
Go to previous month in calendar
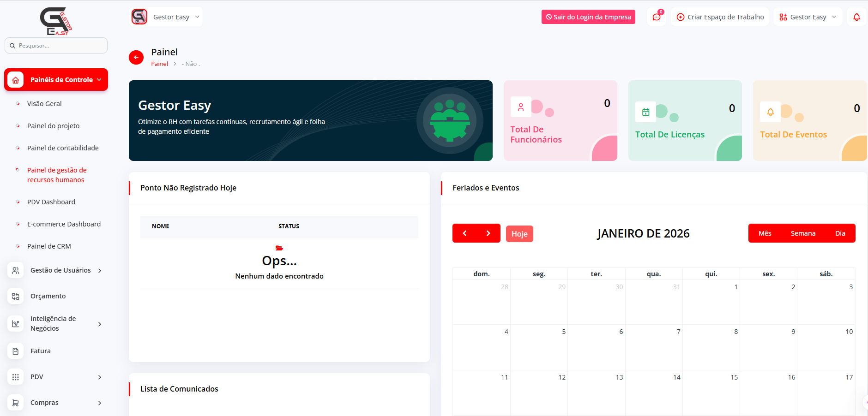[x=464, y=233]
